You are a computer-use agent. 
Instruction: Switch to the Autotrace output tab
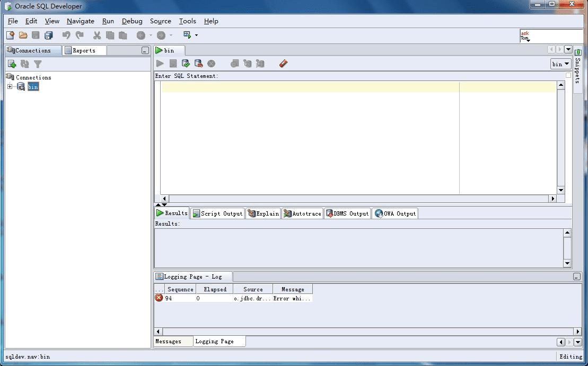pos(303,213)
